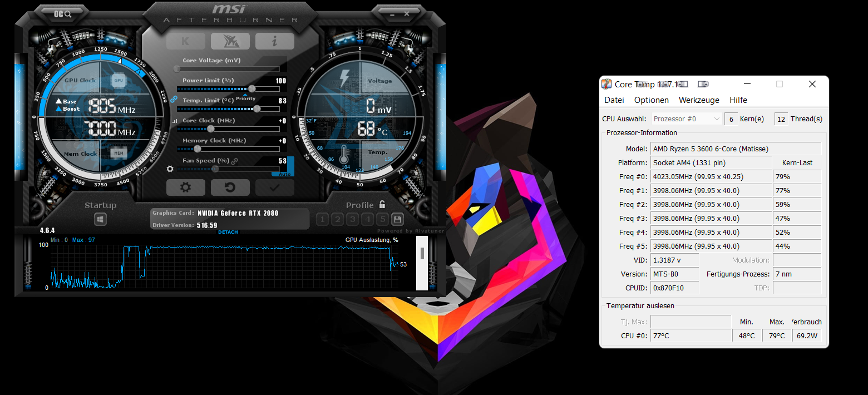
Task: Click the profile lock icon
Action: pyautogui.click(x=382, y=204)
